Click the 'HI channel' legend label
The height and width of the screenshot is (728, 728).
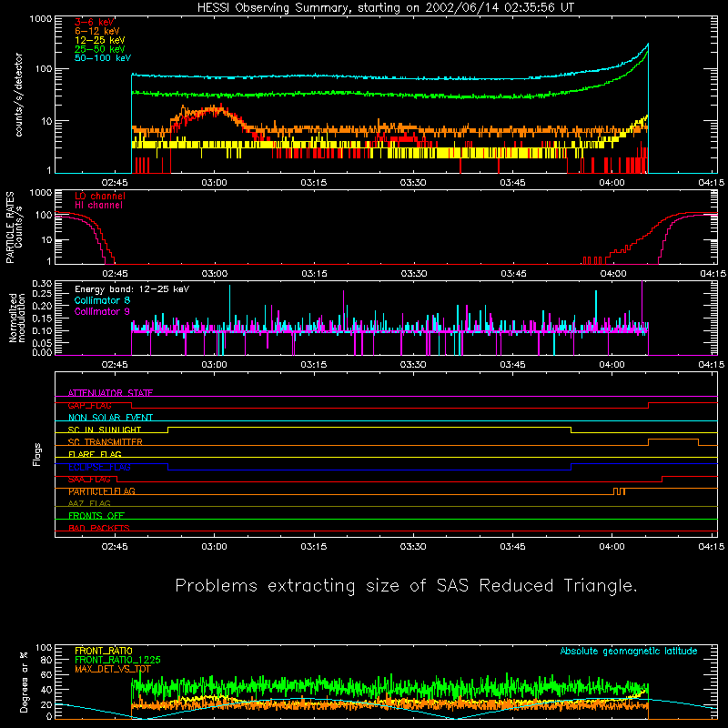pyautogui.click(x=99, y=206)
